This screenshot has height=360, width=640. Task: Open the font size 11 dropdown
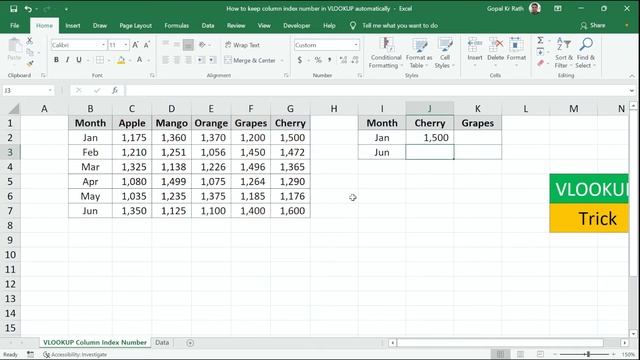(126, 45)
